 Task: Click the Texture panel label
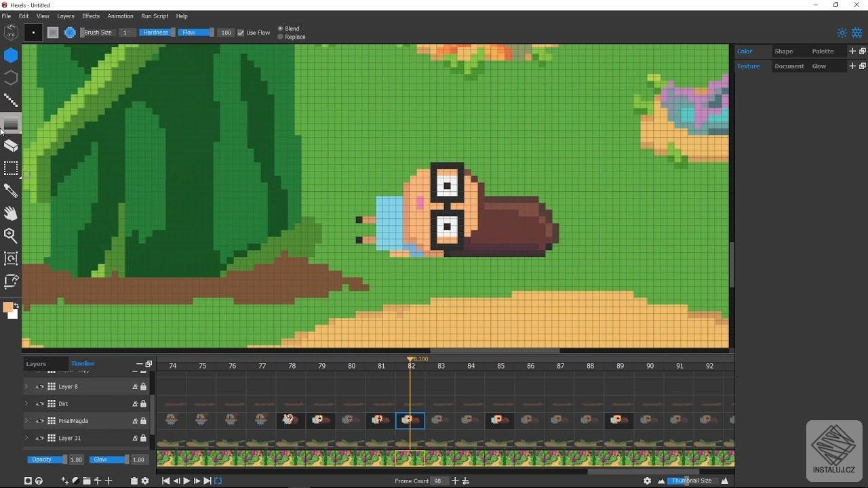pos(748,66)
